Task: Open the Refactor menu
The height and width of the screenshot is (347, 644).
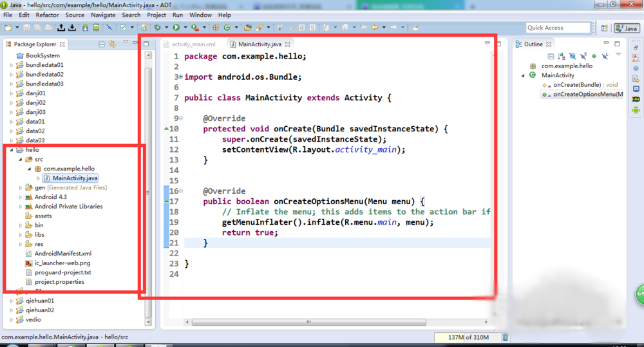Action: [x=47, y=15]
